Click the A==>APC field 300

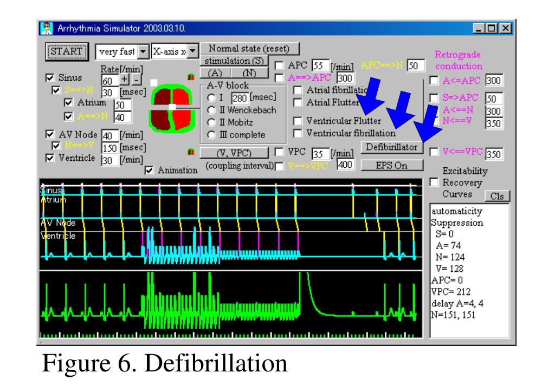pyautogui.click(x=345, y=78)
